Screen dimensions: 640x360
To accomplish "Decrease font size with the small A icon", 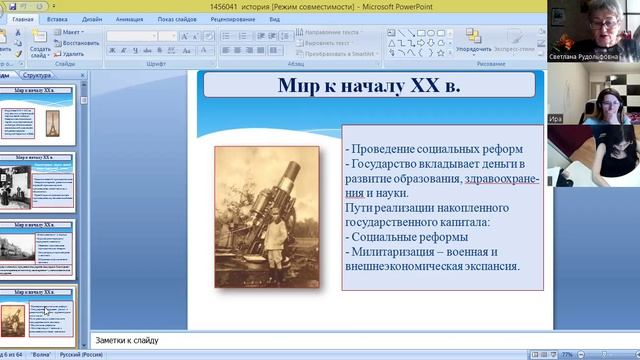I will pyautogui.click(x=196, y=36).
